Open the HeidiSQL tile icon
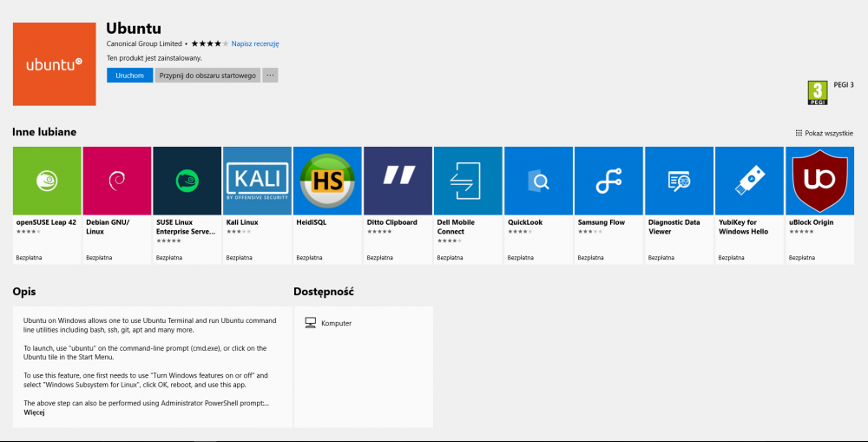 pyautogui.click(x=327, y=181)
